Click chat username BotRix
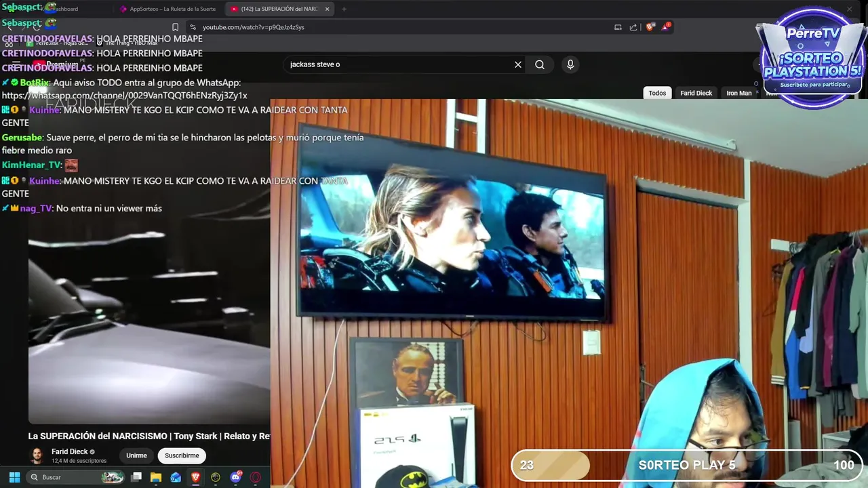 [35, 83]
